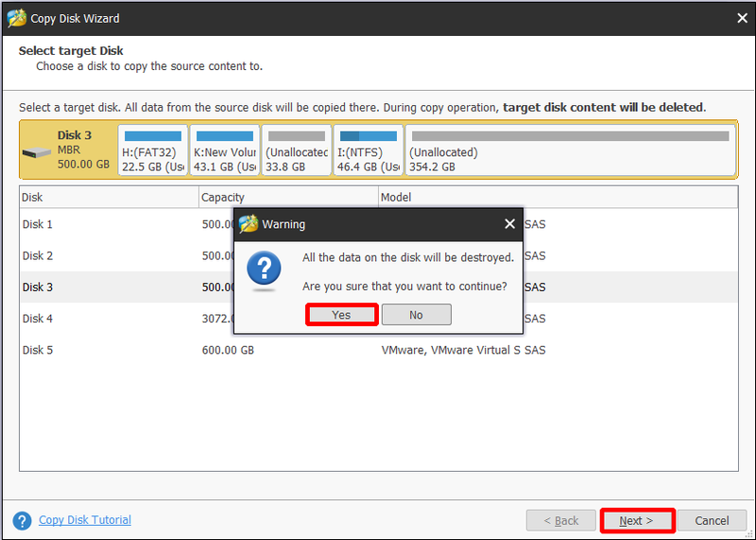Close the Copy Disk Wizard window
This screenshot has height=540, width=756.
pos(742,18)
